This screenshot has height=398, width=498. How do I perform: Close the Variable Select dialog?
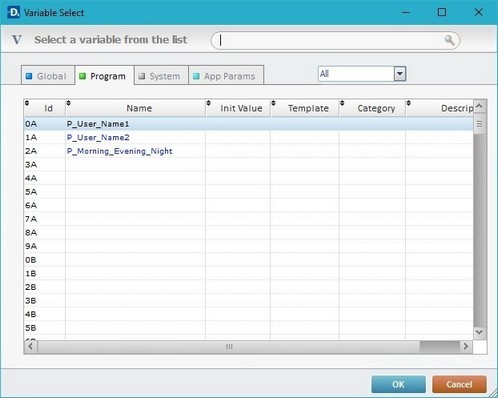(x=478, y=12)
